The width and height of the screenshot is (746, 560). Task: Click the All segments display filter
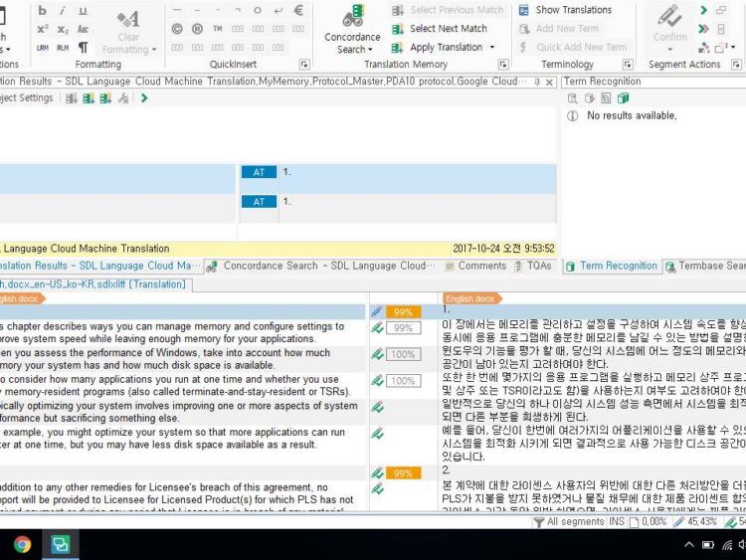pyautogui.click(x=570, y=522)
